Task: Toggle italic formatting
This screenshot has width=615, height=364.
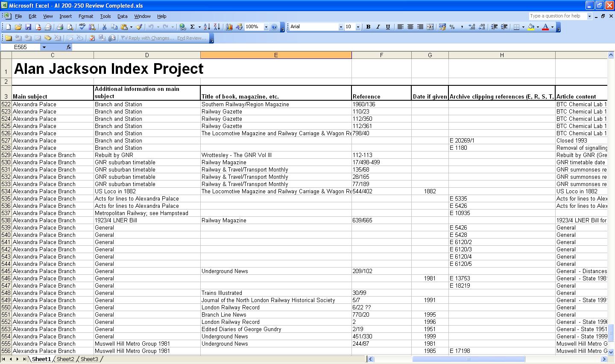Action: pos(378,26)
